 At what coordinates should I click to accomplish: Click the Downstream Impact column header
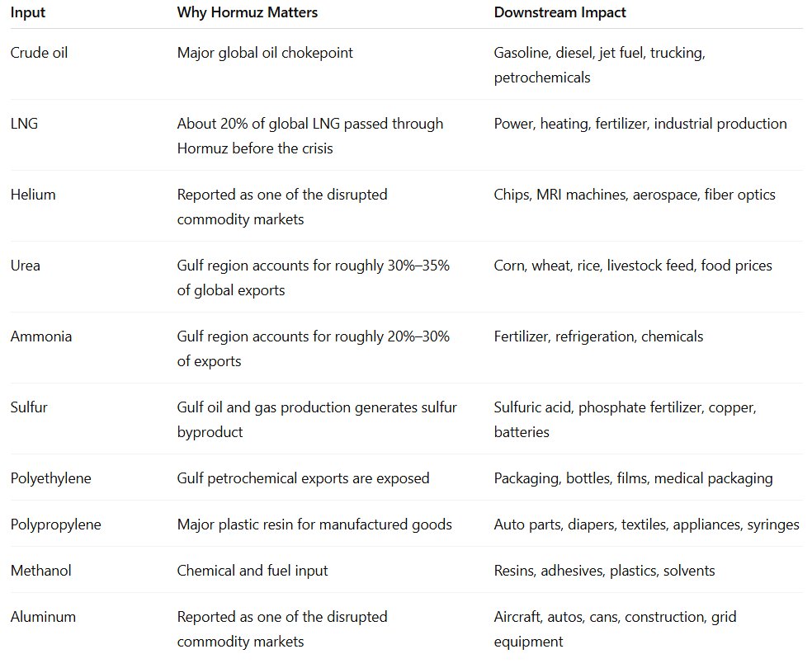(x=559, y=12)
